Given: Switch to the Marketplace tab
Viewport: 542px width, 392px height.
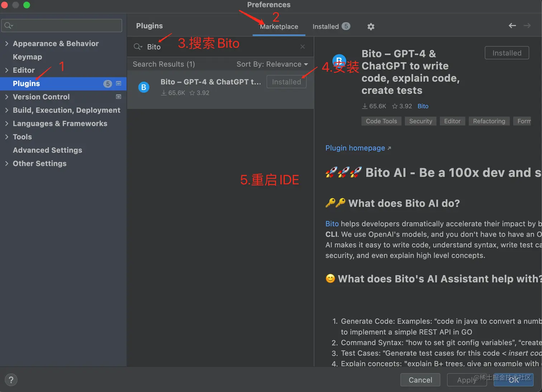Looking at the screenshot, I should click(279, 27).
